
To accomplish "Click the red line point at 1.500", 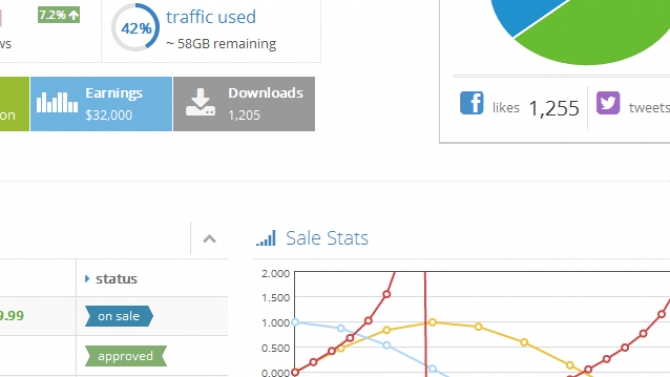I will (387, 294).
